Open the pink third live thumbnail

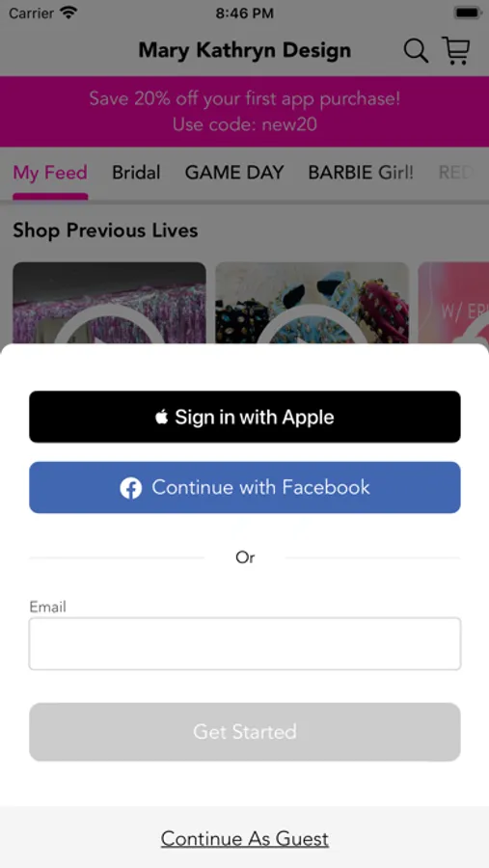click(453, 304)
